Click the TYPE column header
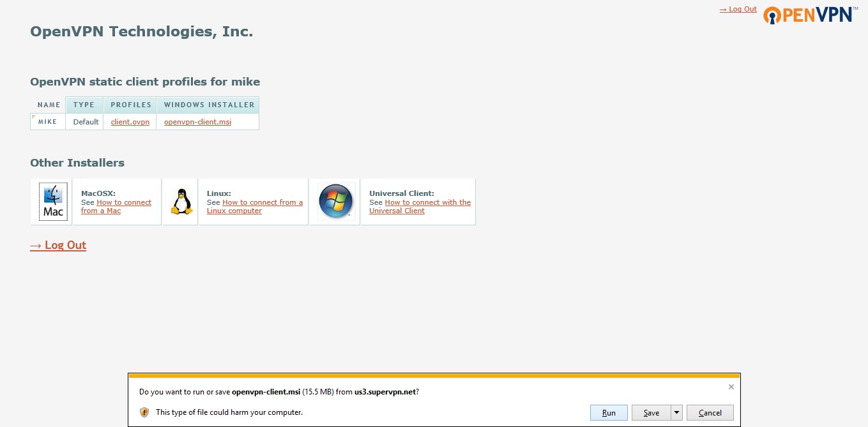The height and width of the screenshot is (427, 868). (x=84, y=105)
